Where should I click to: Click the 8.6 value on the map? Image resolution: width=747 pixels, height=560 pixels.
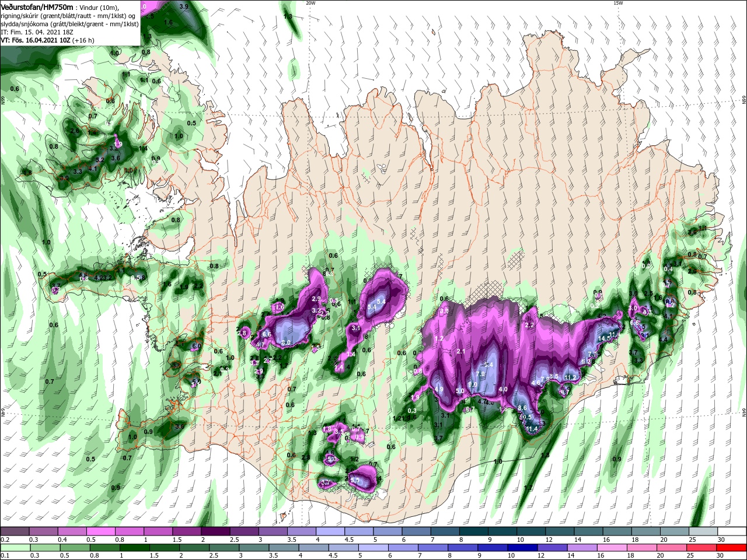pyautogui.click(x=522, y=408)
